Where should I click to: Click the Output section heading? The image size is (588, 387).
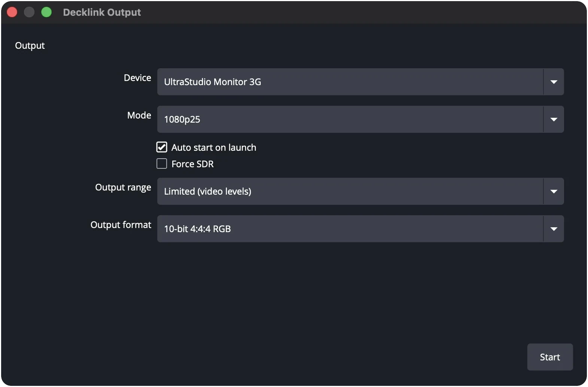pos(30,45)
